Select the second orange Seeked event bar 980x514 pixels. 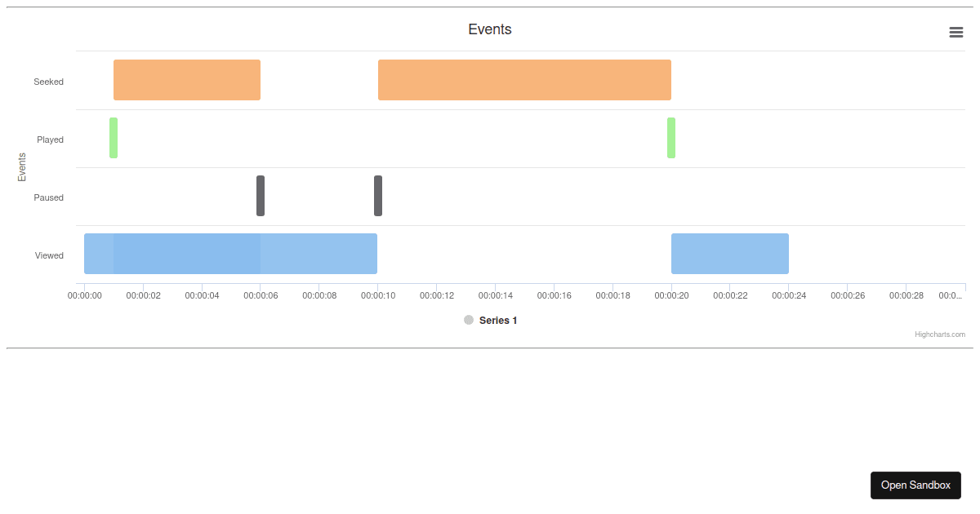(523, 80)
